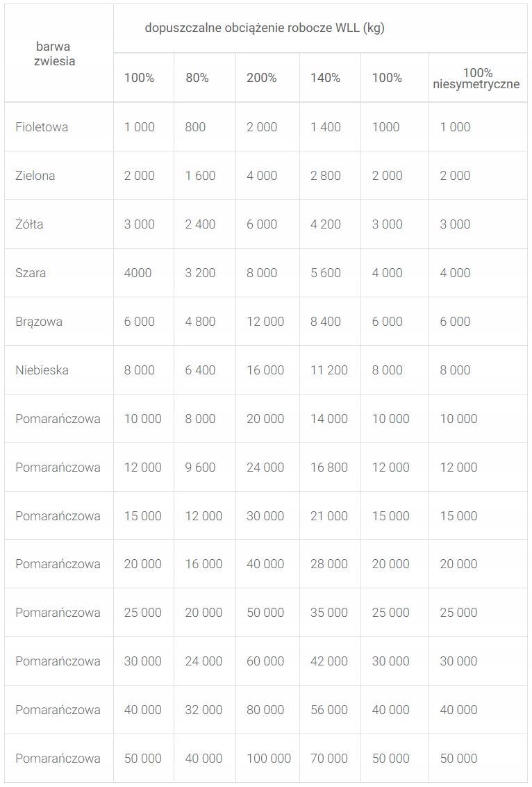Viewport: 532px width, 787px height.
Task: Select the "100% niesymetryczne" column header
Action: click(x=477, y=78)
